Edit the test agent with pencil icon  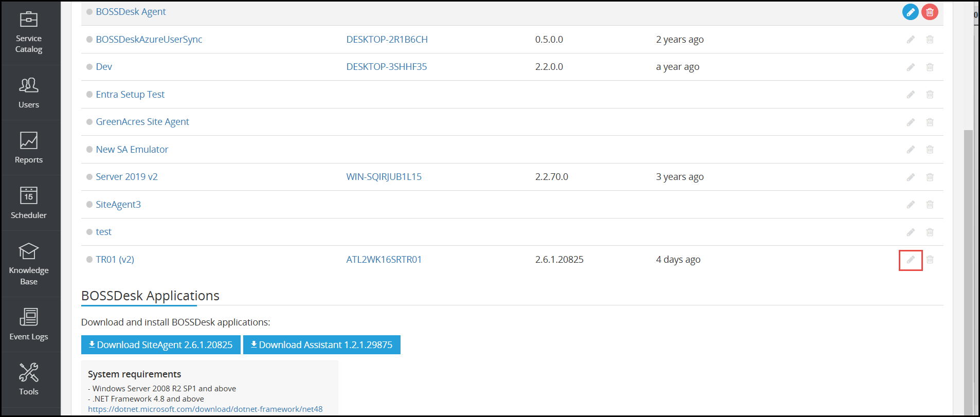point(911,232)
